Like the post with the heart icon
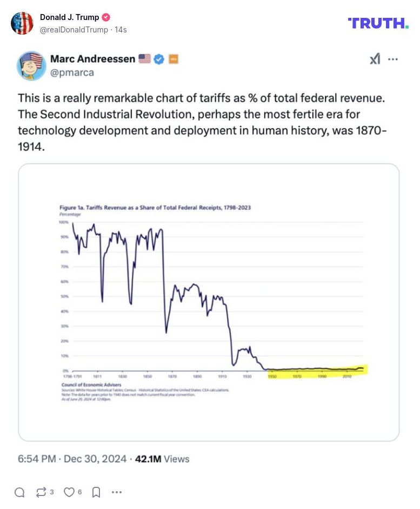The width and height of the screenshot is (420, 509). coord(69,492)
